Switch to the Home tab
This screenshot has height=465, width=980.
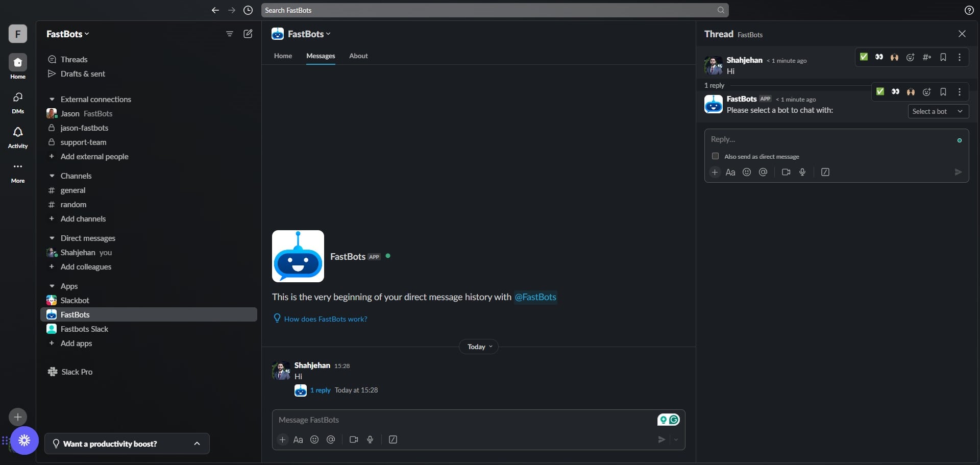[283, 56]
